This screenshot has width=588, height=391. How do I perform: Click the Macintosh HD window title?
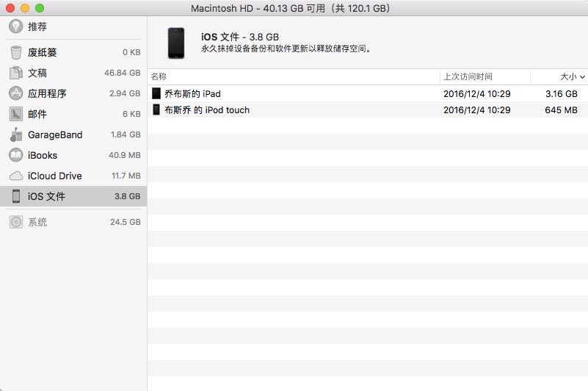coord(290,8)
